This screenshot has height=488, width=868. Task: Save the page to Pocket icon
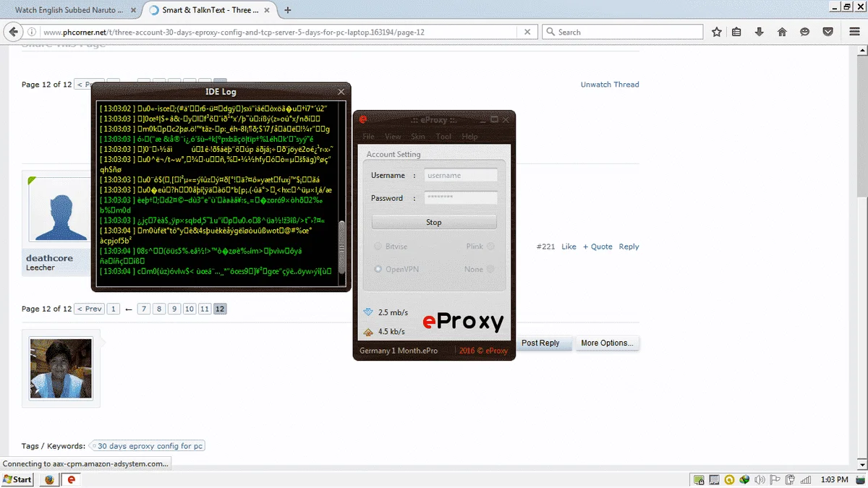coord(827,32)
